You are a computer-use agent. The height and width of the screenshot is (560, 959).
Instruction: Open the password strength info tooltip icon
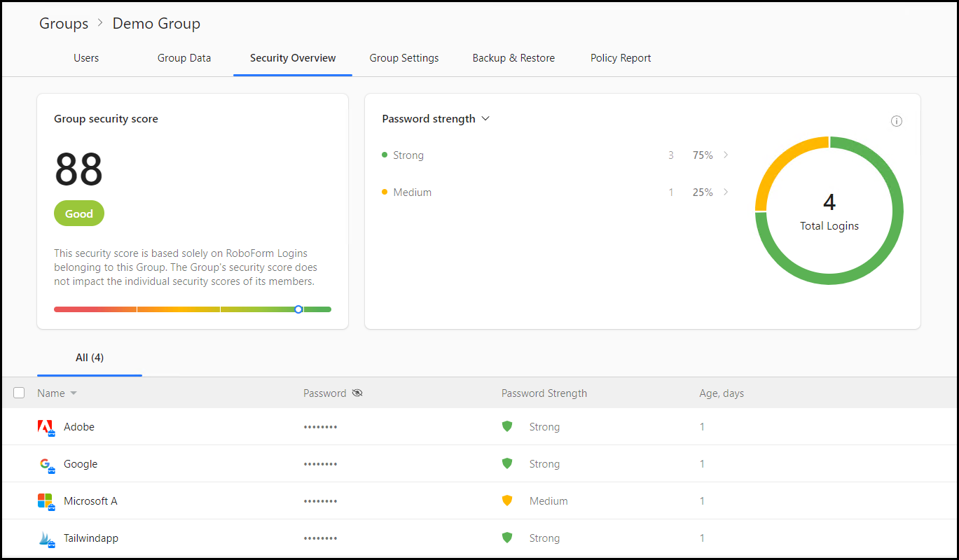(897, 121)
